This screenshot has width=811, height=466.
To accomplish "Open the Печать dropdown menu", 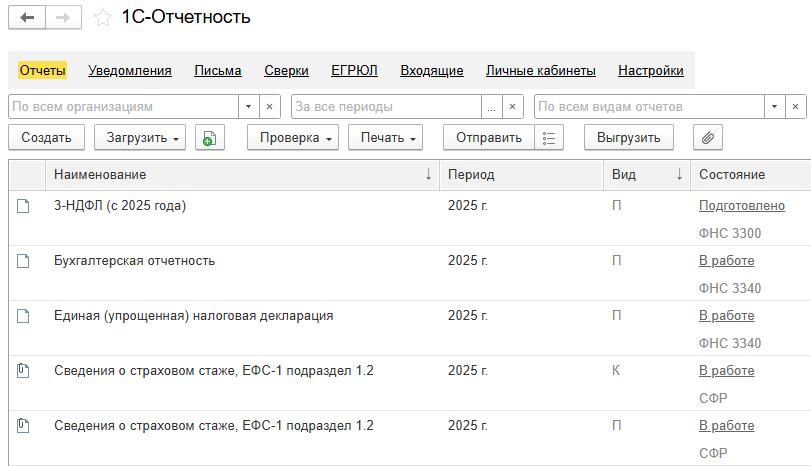I will point(385,138).
